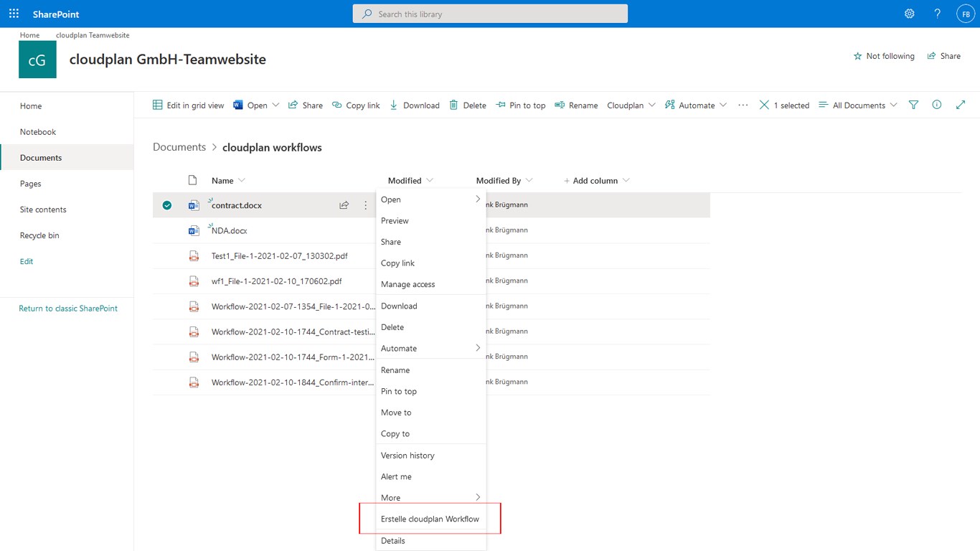980x551 pixels.
Task: Click the file type column header icon
Action: (x=192, y=180)
